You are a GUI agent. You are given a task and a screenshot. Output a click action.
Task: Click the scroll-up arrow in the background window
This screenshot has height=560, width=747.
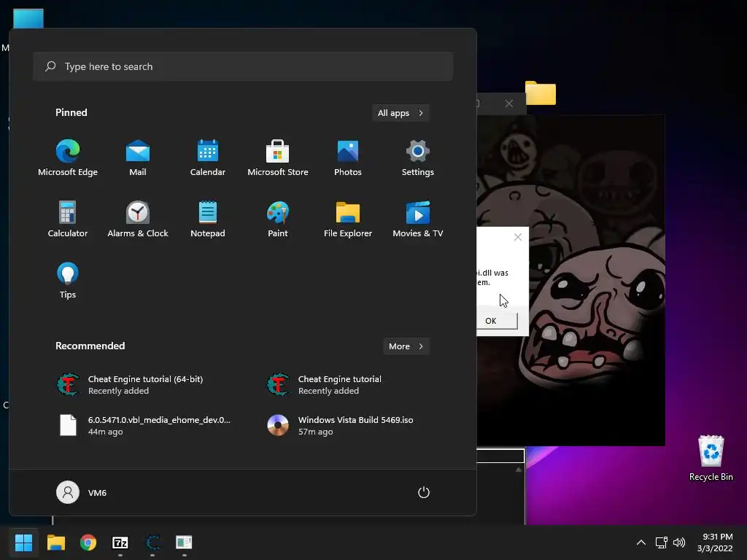point(519,470)
